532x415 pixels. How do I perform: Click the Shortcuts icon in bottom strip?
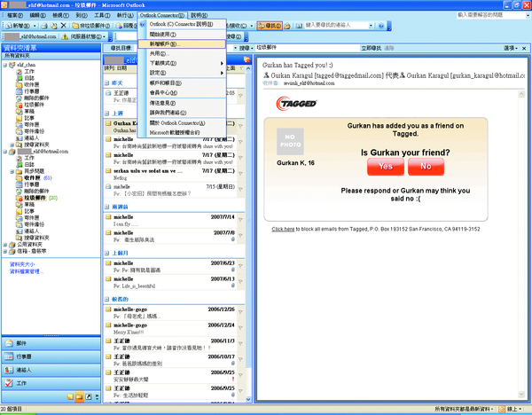pos(89,396)
